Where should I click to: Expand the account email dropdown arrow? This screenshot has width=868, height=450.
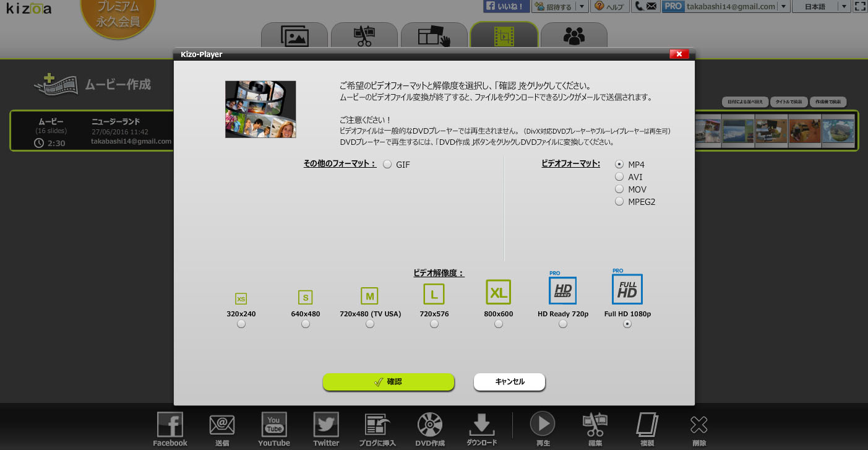784,7
